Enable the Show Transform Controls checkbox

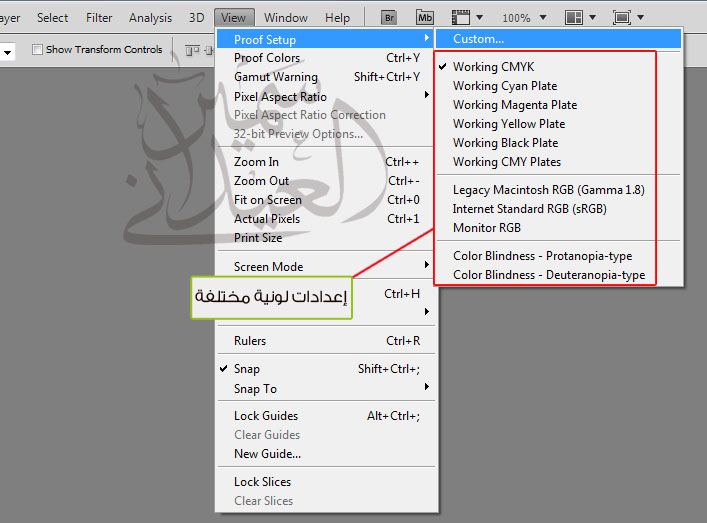coord(37,50)
